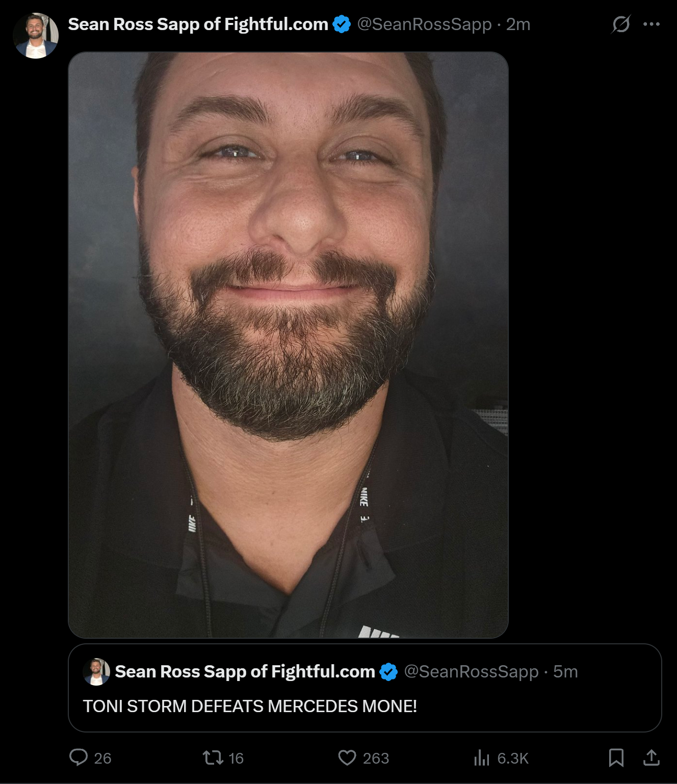This screenshot has height=784, width=677.
Task: Click the author name Sean Ross Sapp of Fightful.com
Action: tap(198, 24)
